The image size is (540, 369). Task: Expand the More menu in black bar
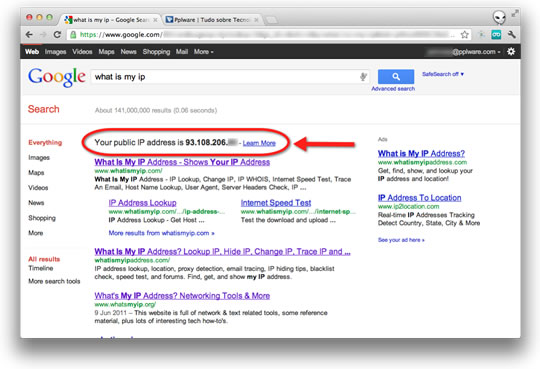[x=204, y=52]
